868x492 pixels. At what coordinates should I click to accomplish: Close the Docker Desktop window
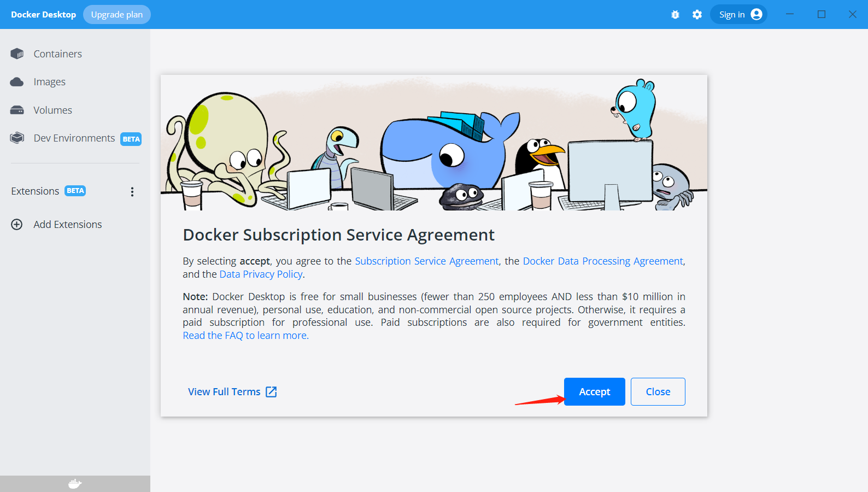point(853,14)
